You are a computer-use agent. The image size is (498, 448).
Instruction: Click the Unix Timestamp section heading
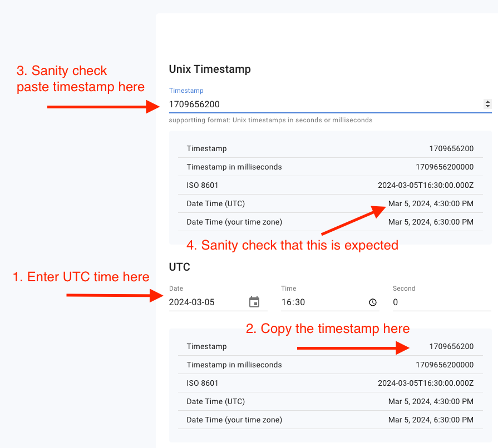click(x=210, y=69)
